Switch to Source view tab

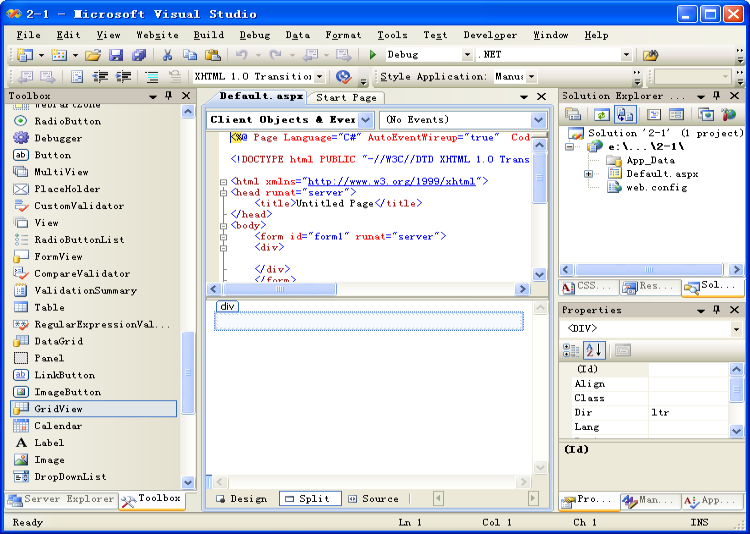coord(374,499)
